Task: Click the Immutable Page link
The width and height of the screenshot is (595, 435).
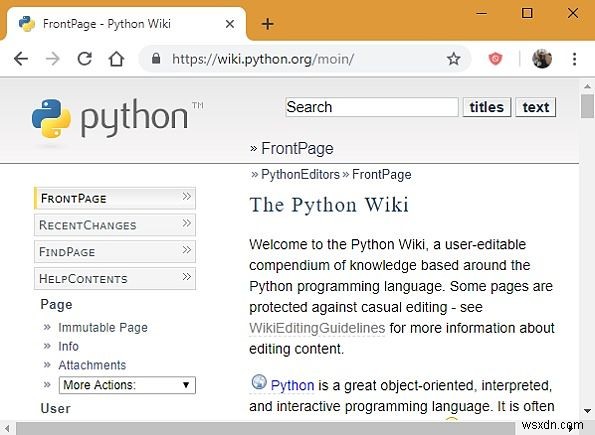Action: click(x=103, y=327)
